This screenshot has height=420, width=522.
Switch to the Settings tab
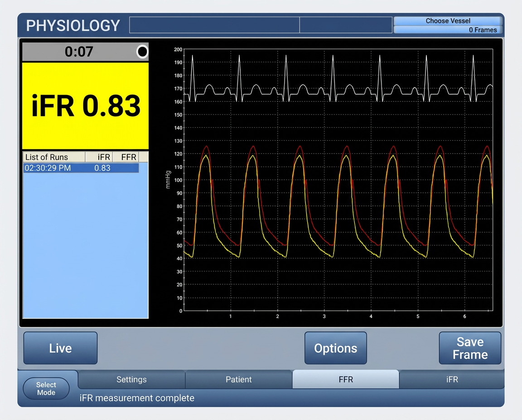coord(131,379)
